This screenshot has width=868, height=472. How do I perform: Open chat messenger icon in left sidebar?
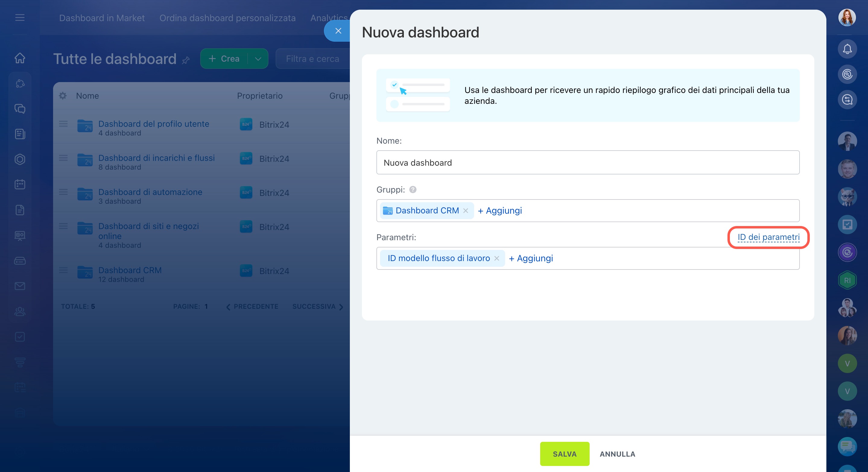tap(20, 109)
